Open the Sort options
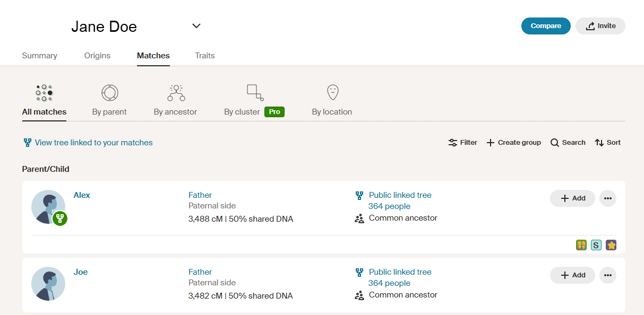The image size is (644, 315). point(607,143)
